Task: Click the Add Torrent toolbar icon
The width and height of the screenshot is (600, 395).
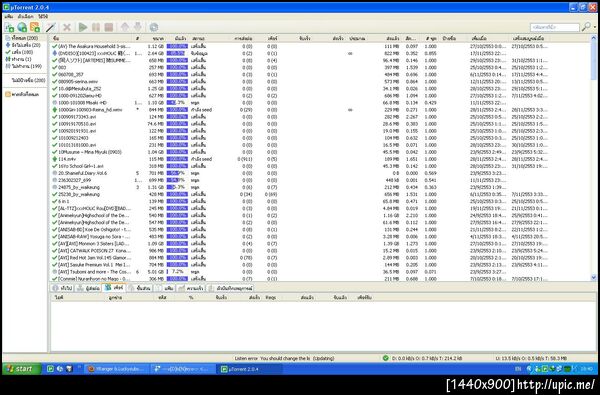Action: pos(9,27)
